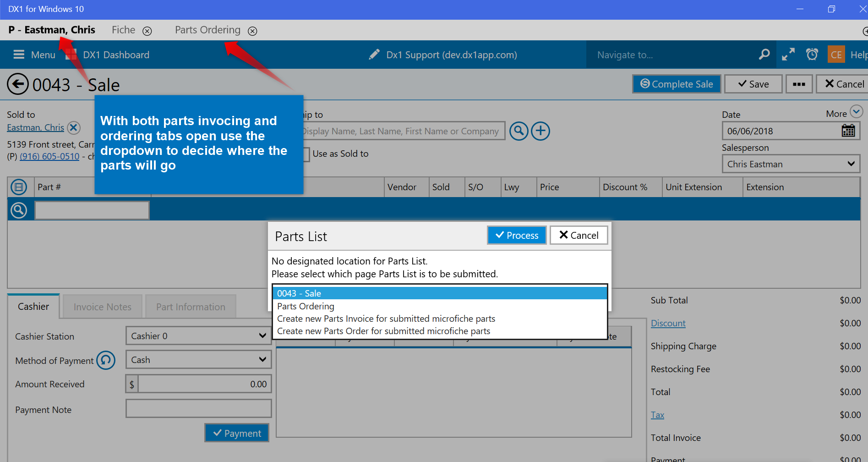Open the Discount link
This screenshot has height=462, width=868.
(668, 323)
